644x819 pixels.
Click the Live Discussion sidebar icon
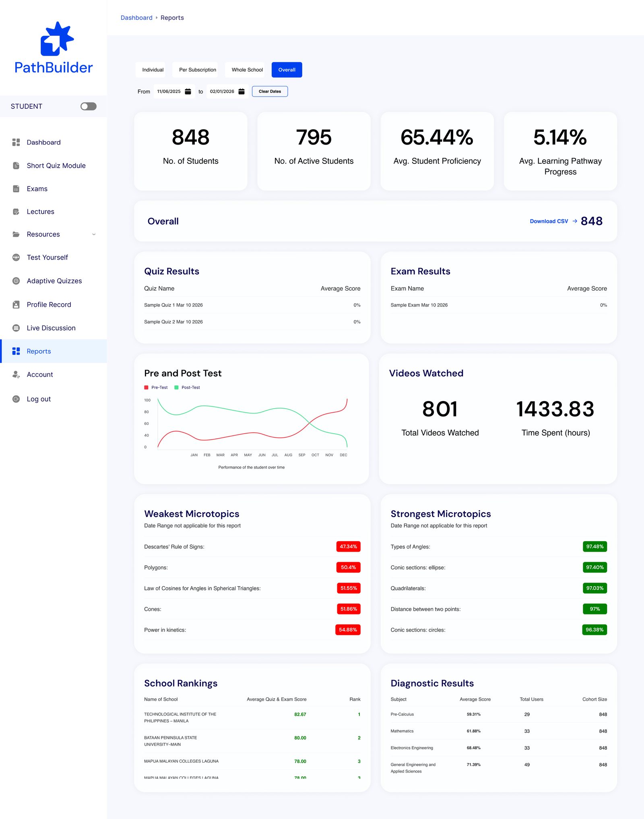[x=16, y=328]
